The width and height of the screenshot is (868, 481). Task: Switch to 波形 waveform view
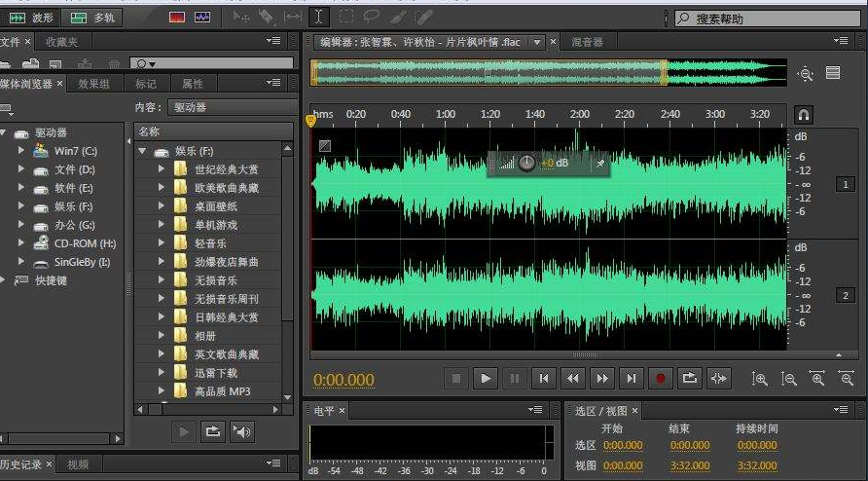pyautogui.click(x=32, y=18)
